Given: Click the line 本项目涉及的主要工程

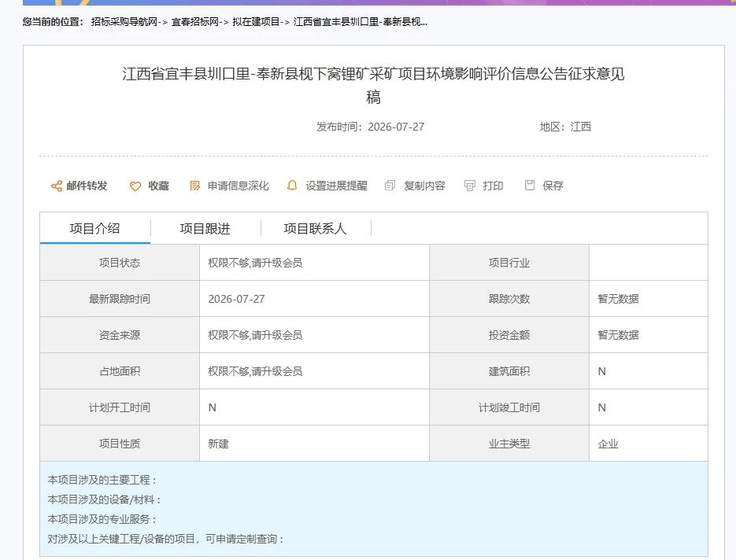Looking at the screenshot, I should click(102, 480).
